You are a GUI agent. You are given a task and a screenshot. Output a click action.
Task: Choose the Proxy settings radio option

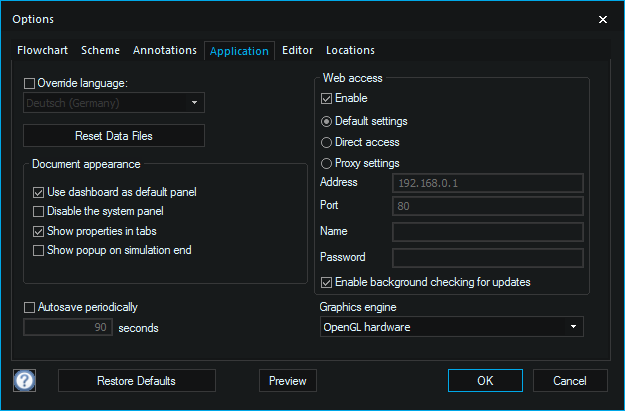[x=326, y=163]
